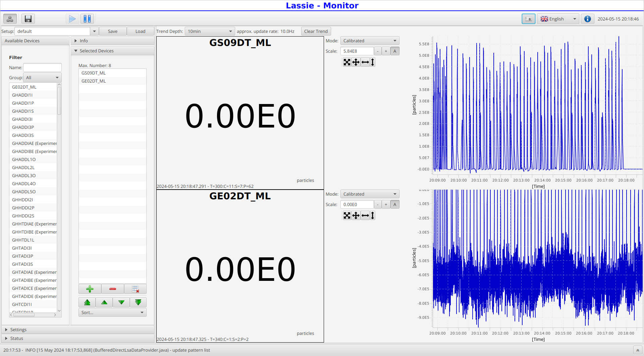Expand the status log arrow at bottom right

pos(638,350)
